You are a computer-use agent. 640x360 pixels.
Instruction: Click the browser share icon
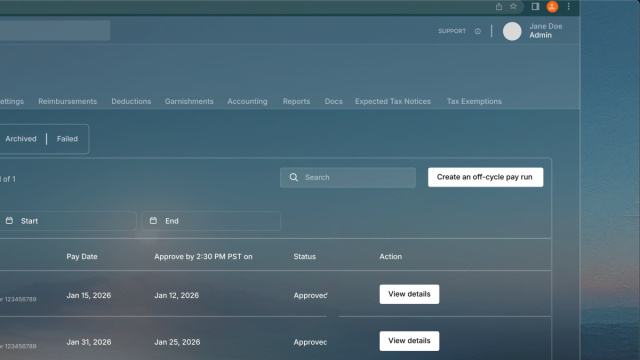499,7
